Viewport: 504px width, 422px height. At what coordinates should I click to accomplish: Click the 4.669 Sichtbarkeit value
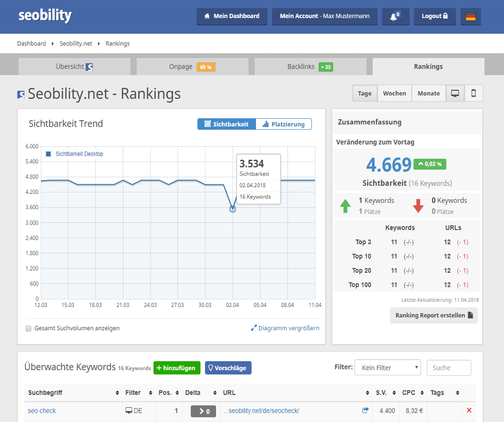(388, 165)
